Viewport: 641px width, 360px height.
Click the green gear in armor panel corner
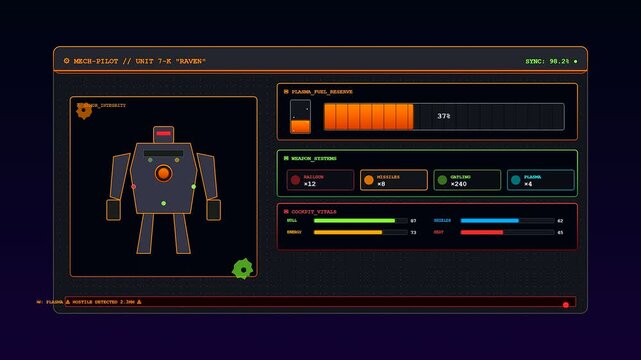(x=242, y=269)
